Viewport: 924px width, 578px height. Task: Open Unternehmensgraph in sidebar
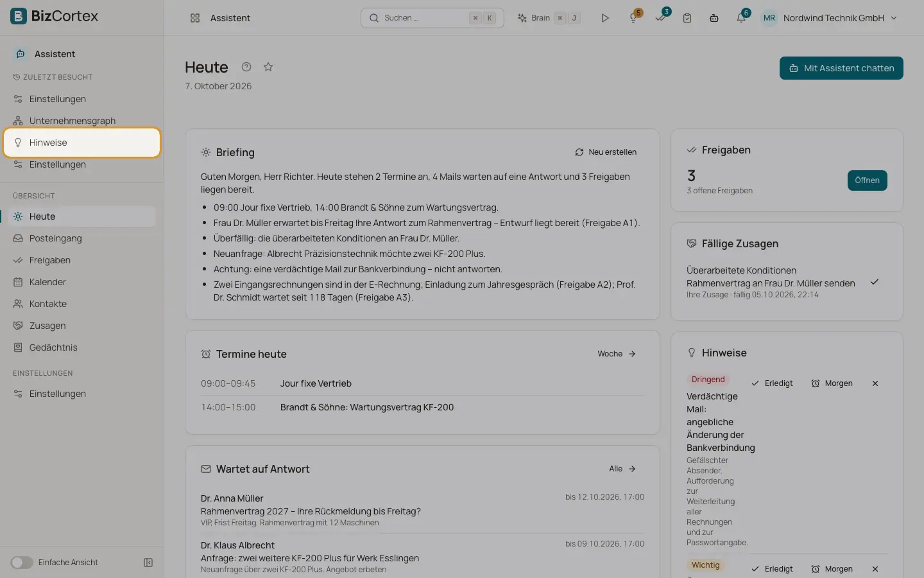pyautogui.click(x=82, y=121)
